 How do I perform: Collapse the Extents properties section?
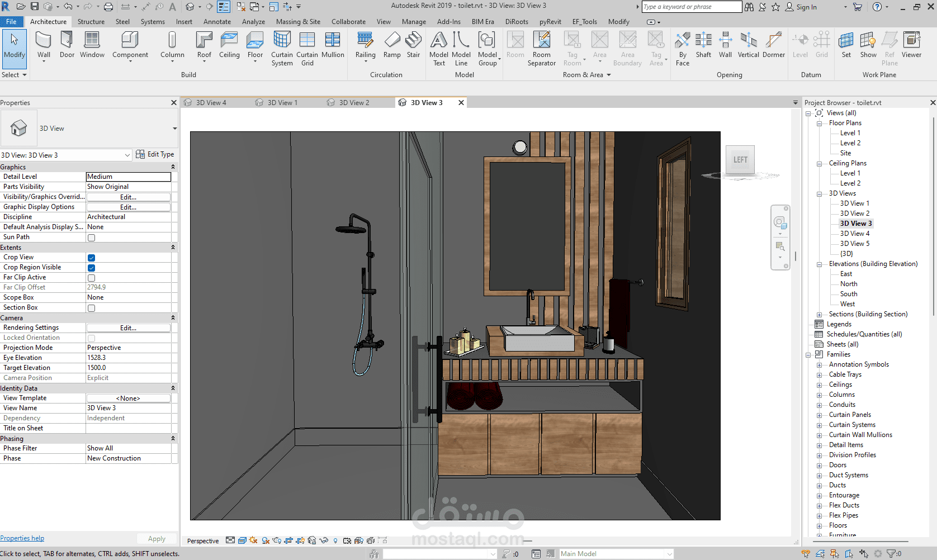[173, 248]
